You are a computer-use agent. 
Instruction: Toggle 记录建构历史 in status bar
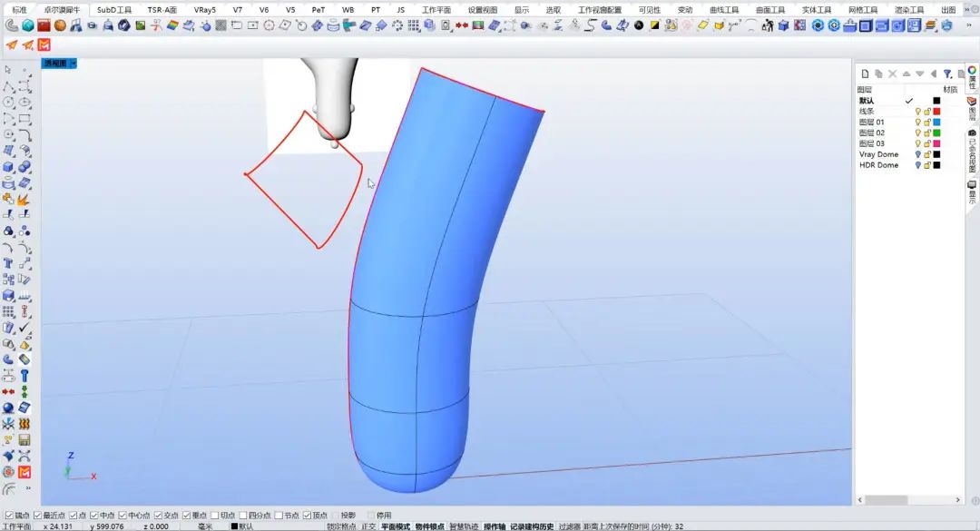pos(531,526)
